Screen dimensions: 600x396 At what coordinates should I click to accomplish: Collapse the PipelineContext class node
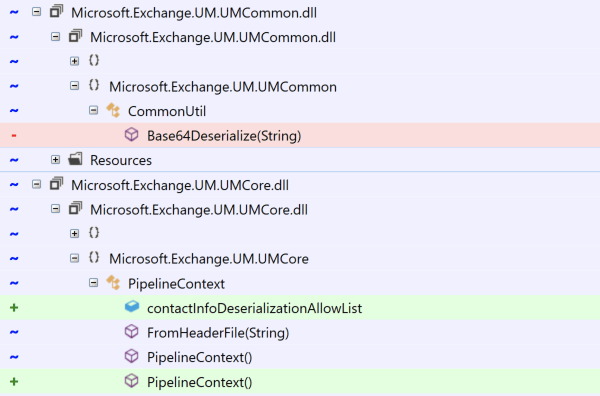(x=93, y=283)
